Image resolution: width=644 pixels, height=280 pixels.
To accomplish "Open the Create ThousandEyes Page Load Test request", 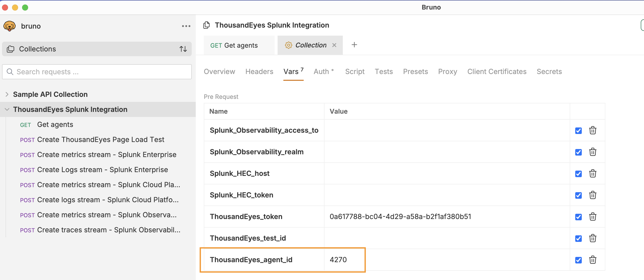I will (100, 139).
